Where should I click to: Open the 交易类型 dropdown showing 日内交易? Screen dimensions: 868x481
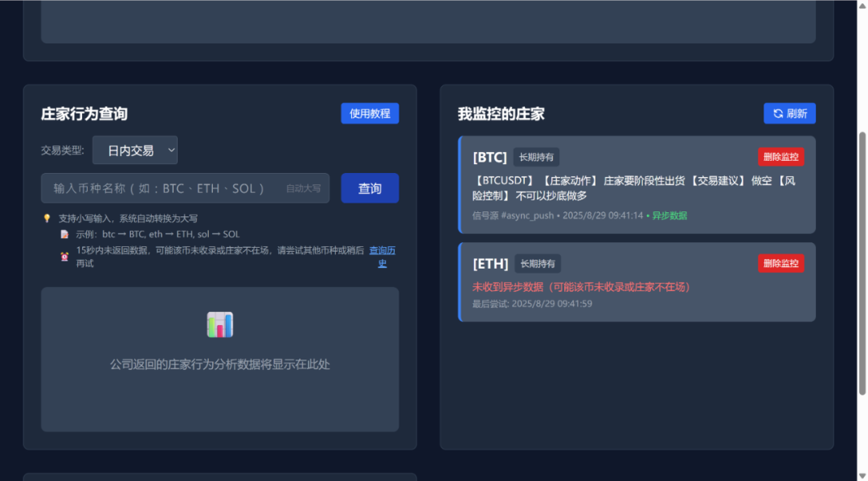[x=135, y=150]
